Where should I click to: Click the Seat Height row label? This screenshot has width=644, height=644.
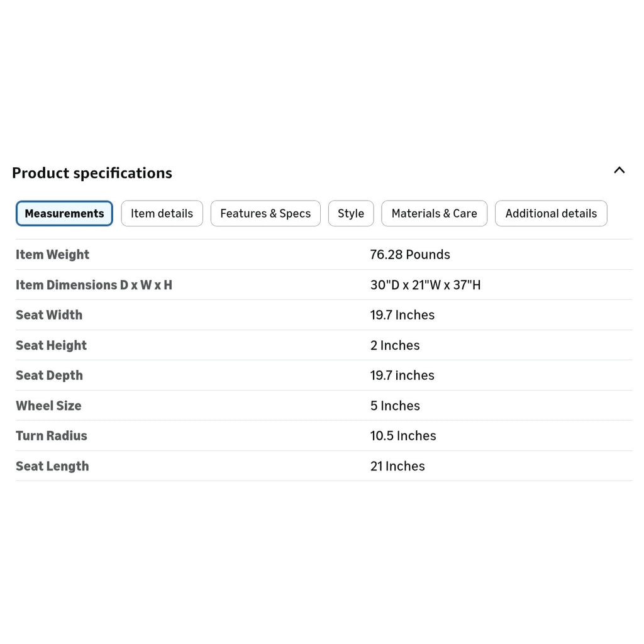[x=52, y=345]
